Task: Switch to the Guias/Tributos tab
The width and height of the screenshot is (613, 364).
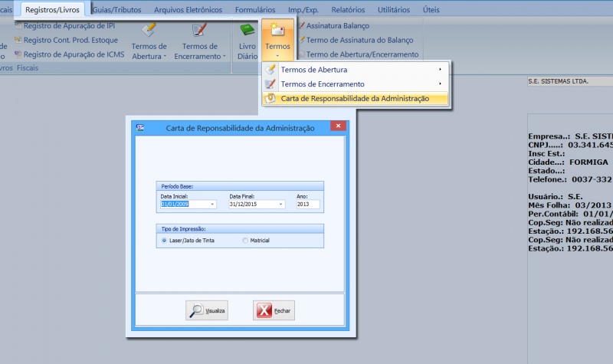Action: [118, 10]
